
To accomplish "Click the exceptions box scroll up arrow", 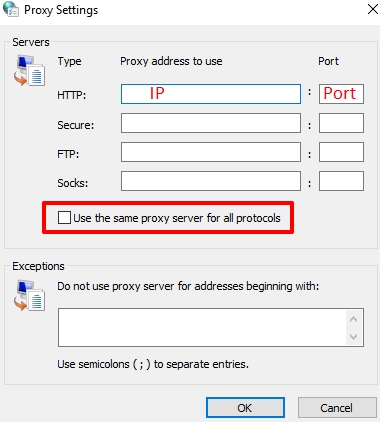I will tap(354, 319).
